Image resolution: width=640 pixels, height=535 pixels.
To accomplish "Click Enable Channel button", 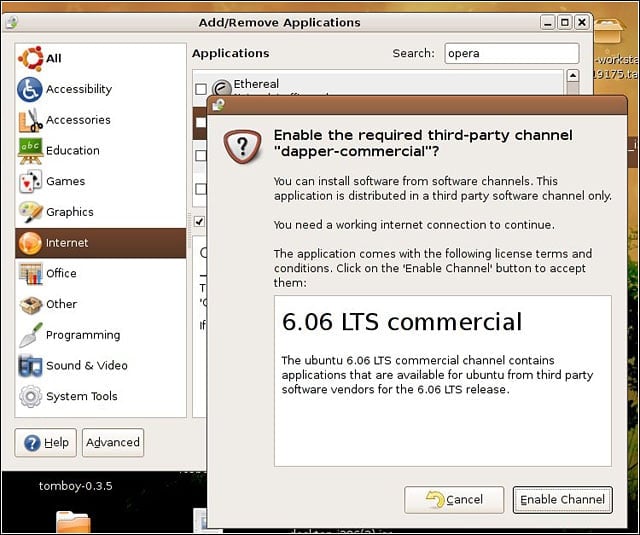I will pos(562,499).
